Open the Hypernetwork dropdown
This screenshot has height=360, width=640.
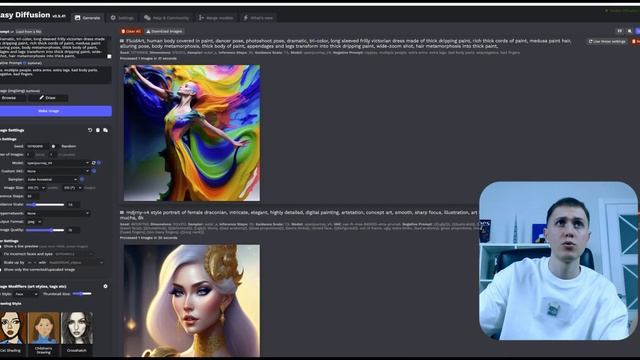pos(58,213)
